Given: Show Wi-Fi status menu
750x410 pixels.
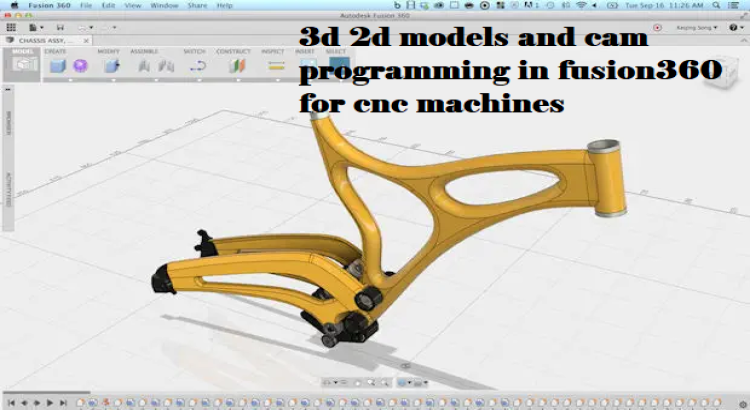Looking at the screenshot, I should [x=581, y=5].
